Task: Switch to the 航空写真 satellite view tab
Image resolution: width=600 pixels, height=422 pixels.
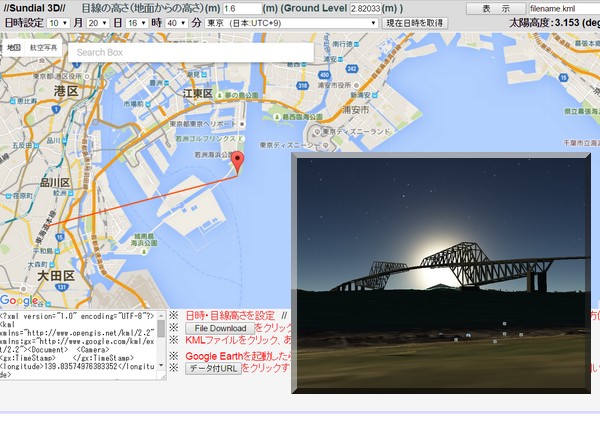Action: [44, 47]
